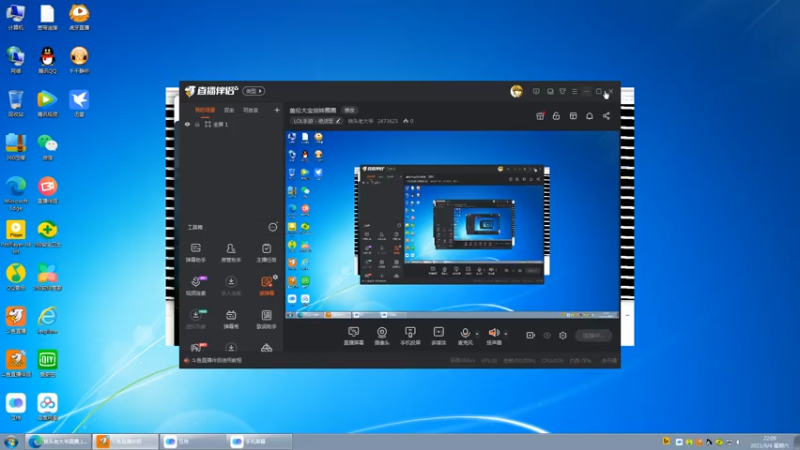Open the Microsoft Edge desktop shortcut

[16, 193]
